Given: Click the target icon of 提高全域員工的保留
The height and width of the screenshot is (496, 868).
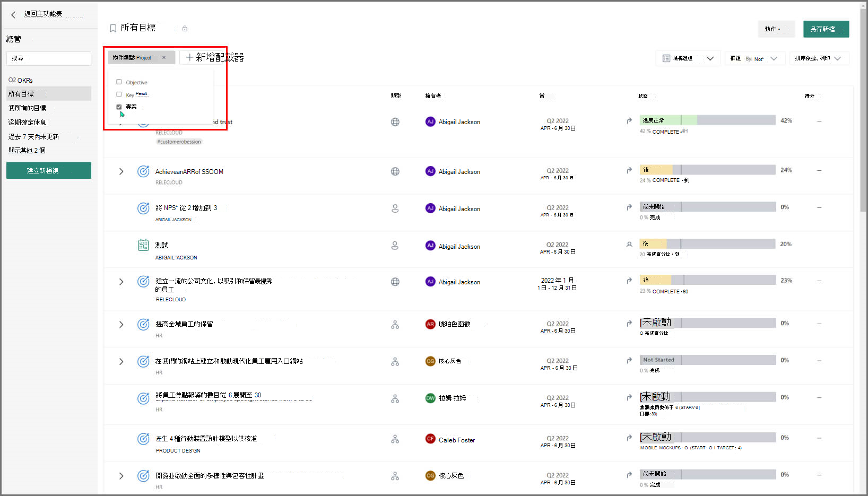Looking at the screenshot, I should (x=143, y=325).
